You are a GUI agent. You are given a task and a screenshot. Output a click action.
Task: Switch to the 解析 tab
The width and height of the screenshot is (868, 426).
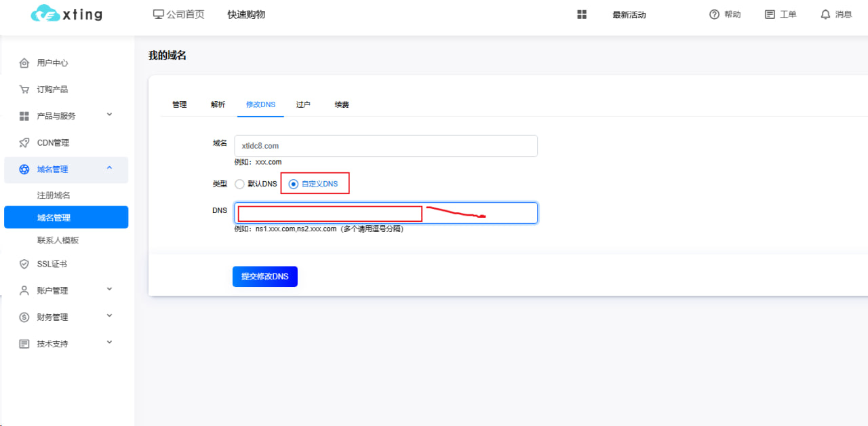pos(218,104)
